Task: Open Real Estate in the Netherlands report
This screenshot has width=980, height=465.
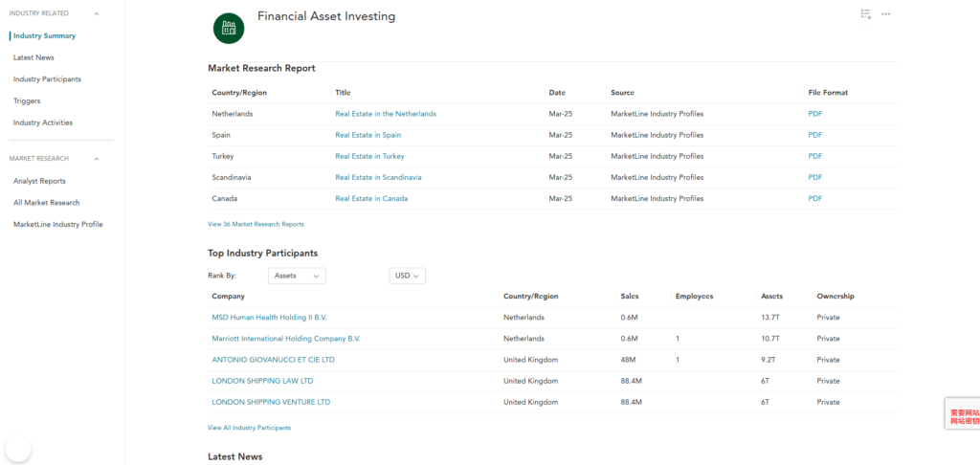Action: (386, 114)
